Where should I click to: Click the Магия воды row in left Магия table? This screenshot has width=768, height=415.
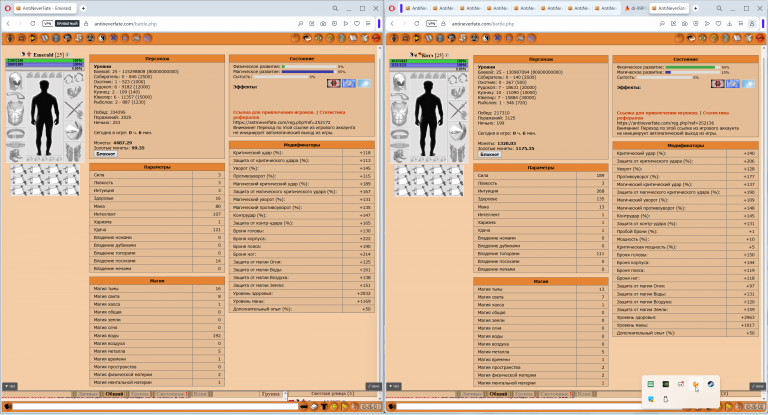click(157, 336)
